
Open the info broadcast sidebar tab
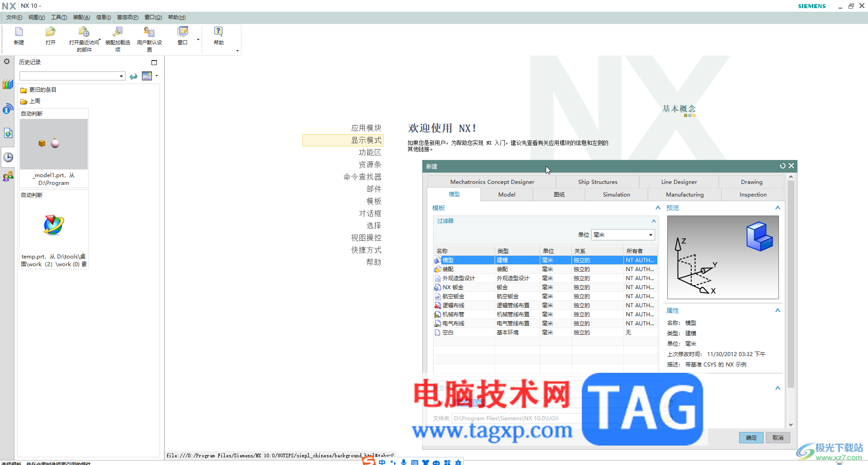tap(8, 108)
